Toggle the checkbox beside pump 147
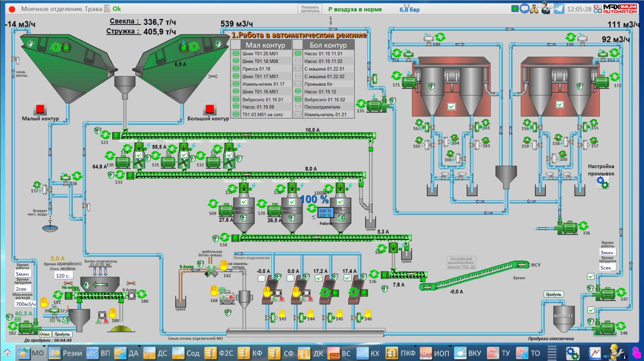The image size is (644, 361). click(x=590, y=276)
